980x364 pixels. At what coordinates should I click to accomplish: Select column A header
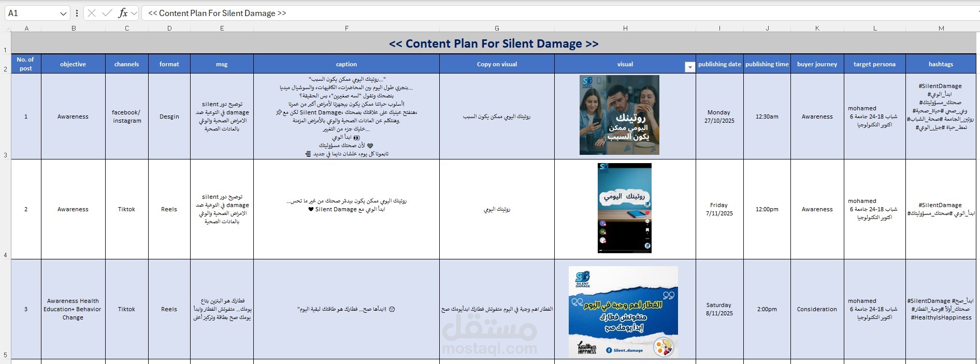coord(26,28)
